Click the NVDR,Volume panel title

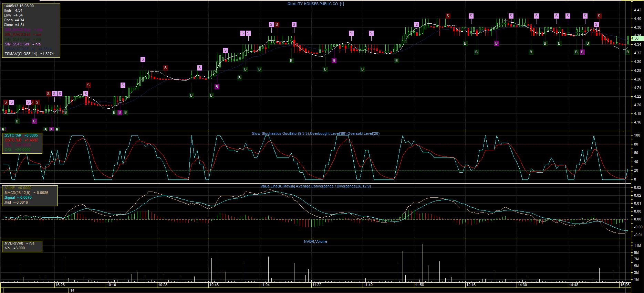315,241
